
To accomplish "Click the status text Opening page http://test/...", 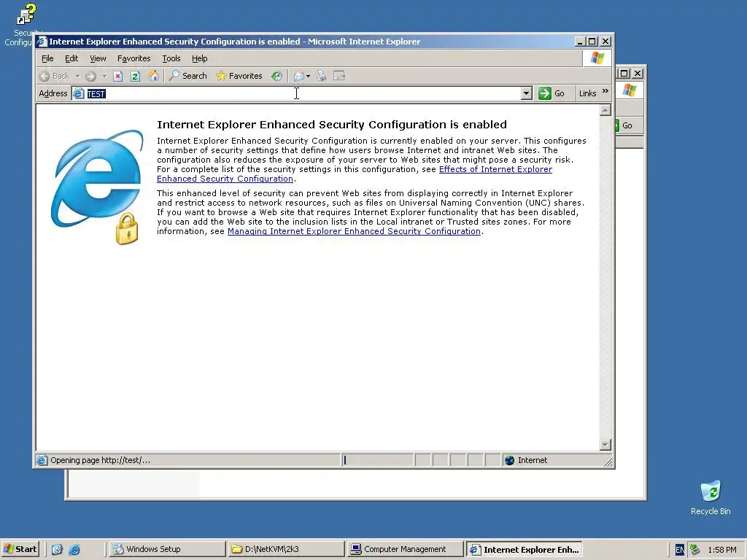I will (x=101, y=461).
